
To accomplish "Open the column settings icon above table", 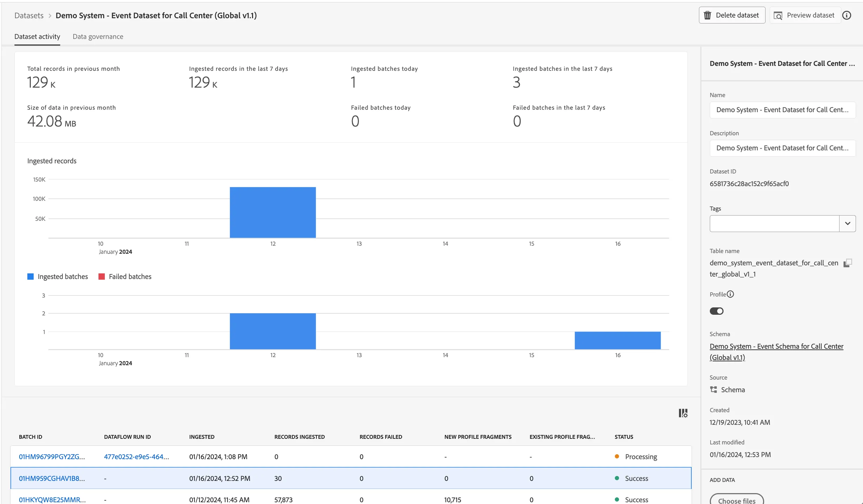I will coord(683,413).
